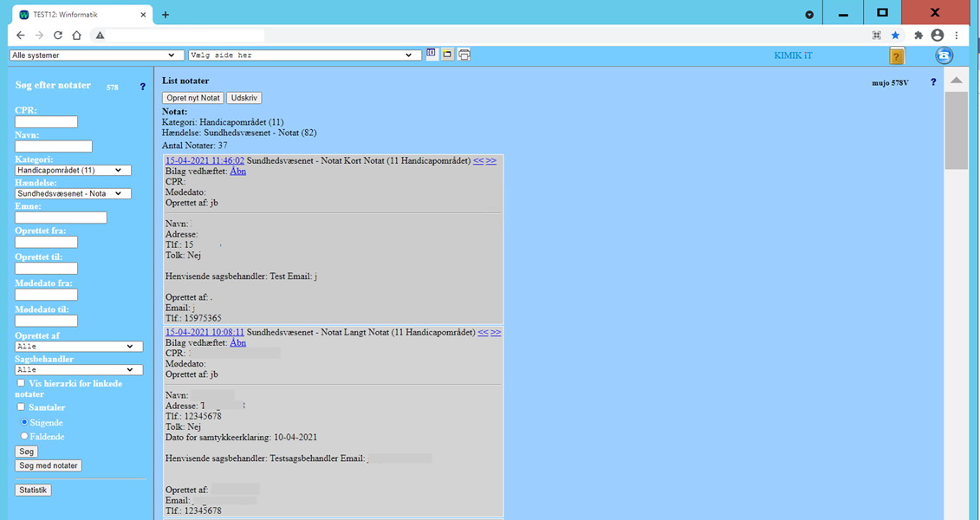Click the Navn input field

(54, 146)
